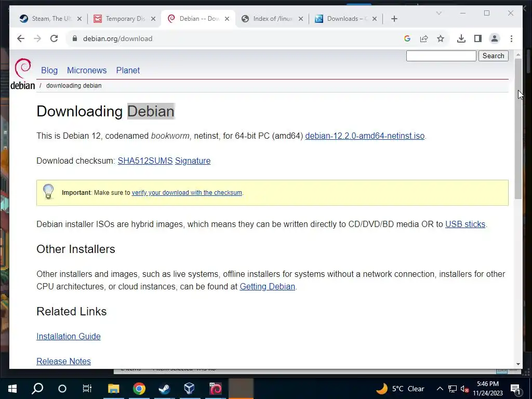Click the page scrollbar up arrow

click(518, 54)
